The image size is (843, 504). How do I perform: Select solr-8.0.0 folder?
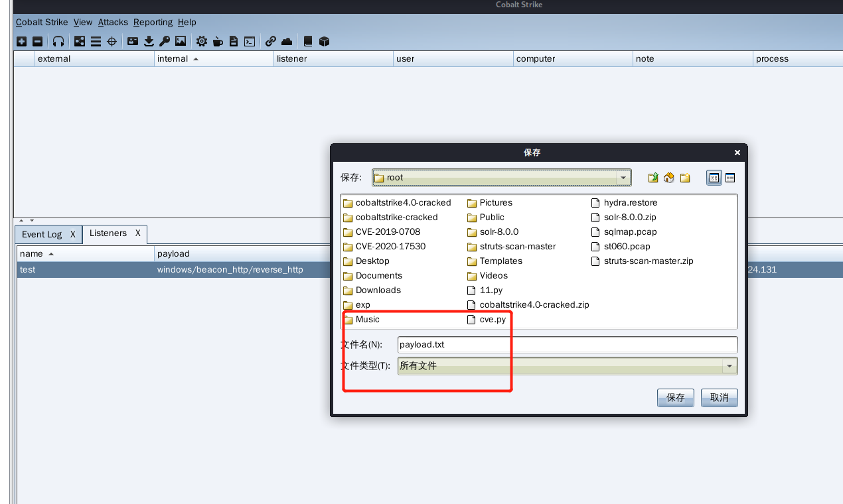[493, 232]
